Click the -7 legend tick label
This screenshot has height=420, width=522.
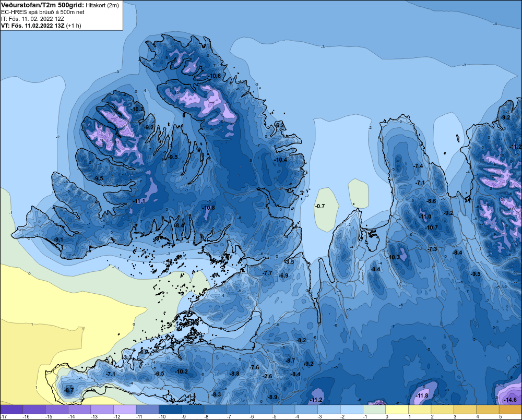tap(229, 417)
